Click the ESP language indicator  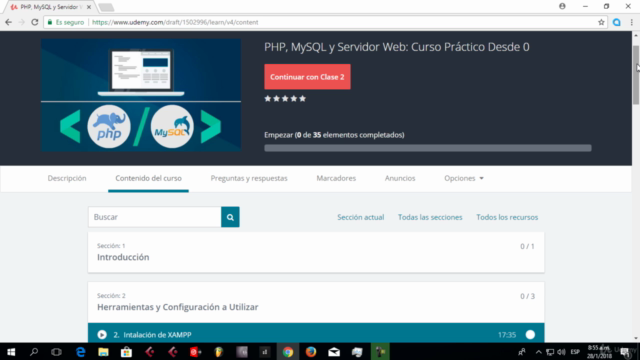click(x=575, y=352)
